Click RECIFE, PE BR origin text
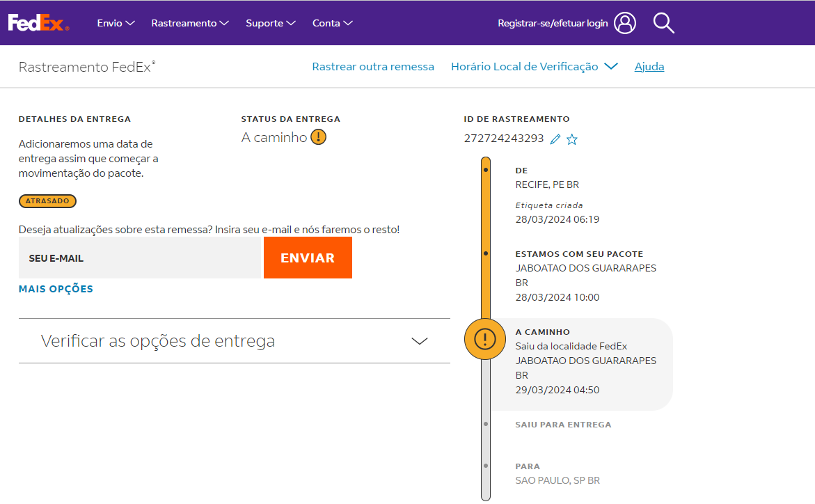Screen dimensions: 815x504 pyautogui.click(x=547, y=184)
